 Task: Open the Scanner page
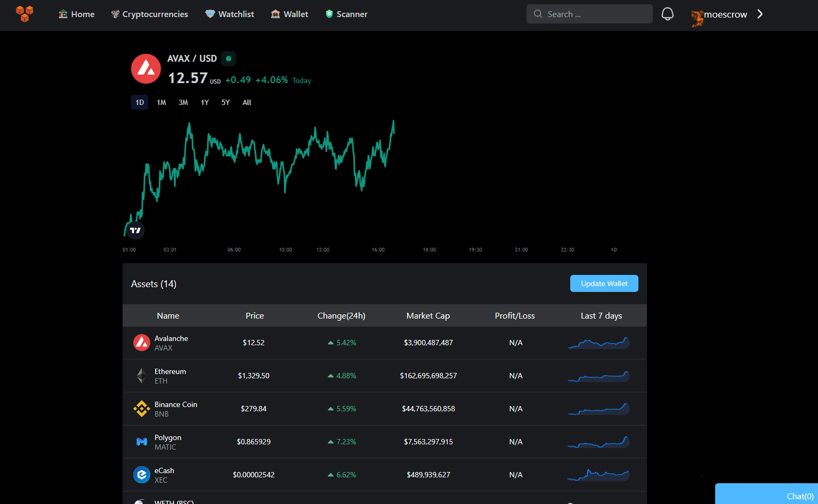346,14
